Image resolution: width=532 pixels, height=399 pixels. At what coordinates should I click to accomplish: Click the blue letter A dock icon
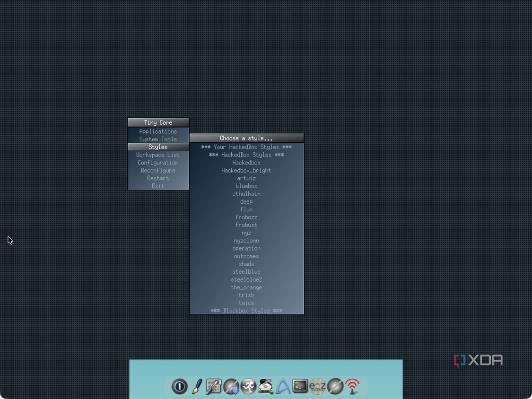pyautogui.click(x=283, y=386)
